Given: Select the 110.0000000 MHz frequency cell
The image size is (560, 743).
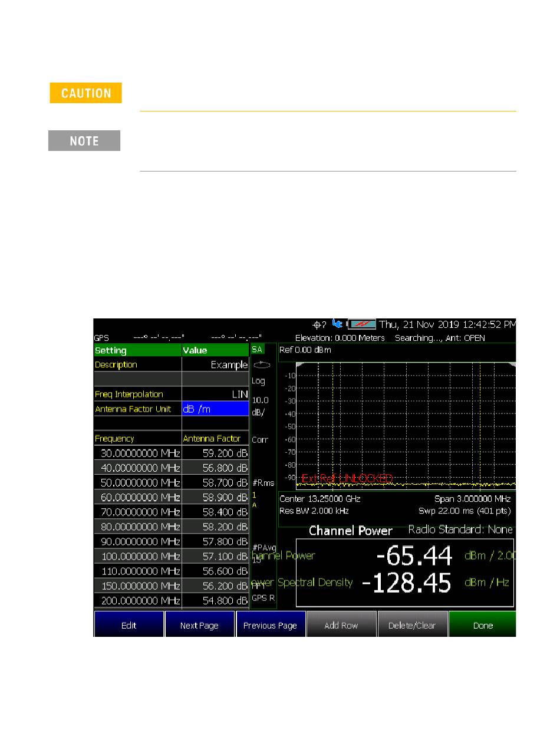Looking at the screenshot, I should [x=138, y=571].
